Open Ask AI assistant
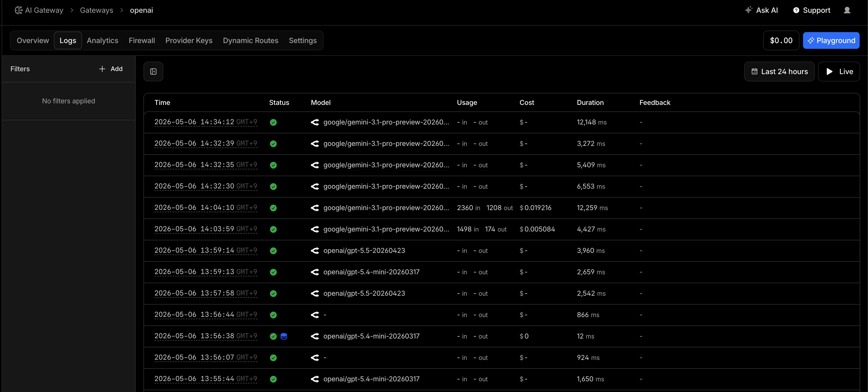Screen dimensions: 868x392 pyautogui.click(x=762, y=10)
